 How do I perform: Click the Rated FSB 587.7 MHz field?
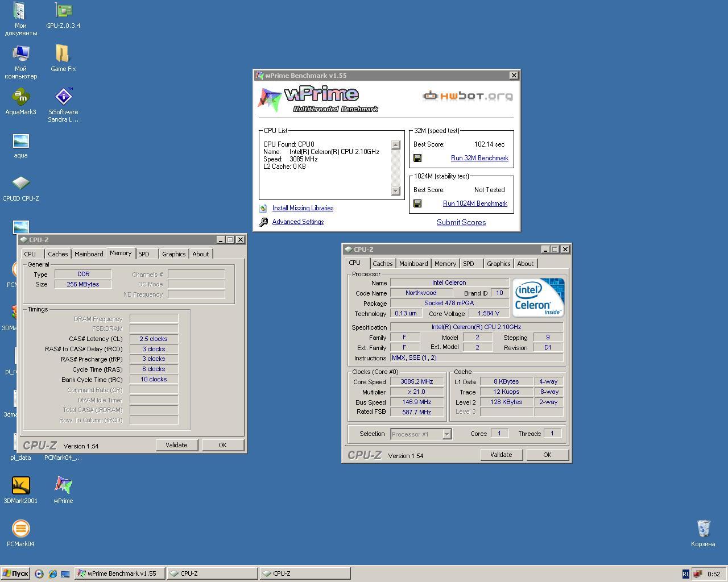pyautogui.click(x=417, y=412)
